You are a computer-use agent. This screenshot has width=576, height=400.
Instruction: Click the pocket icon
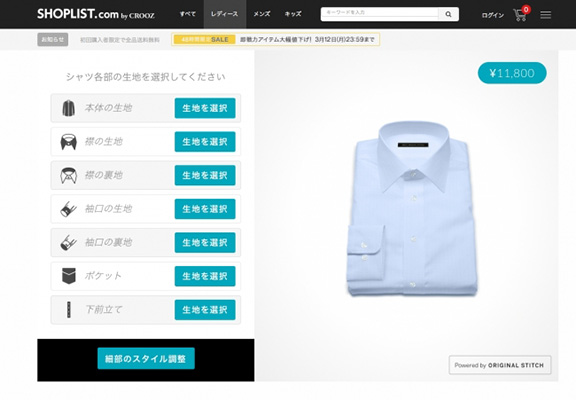pos(69,276)
